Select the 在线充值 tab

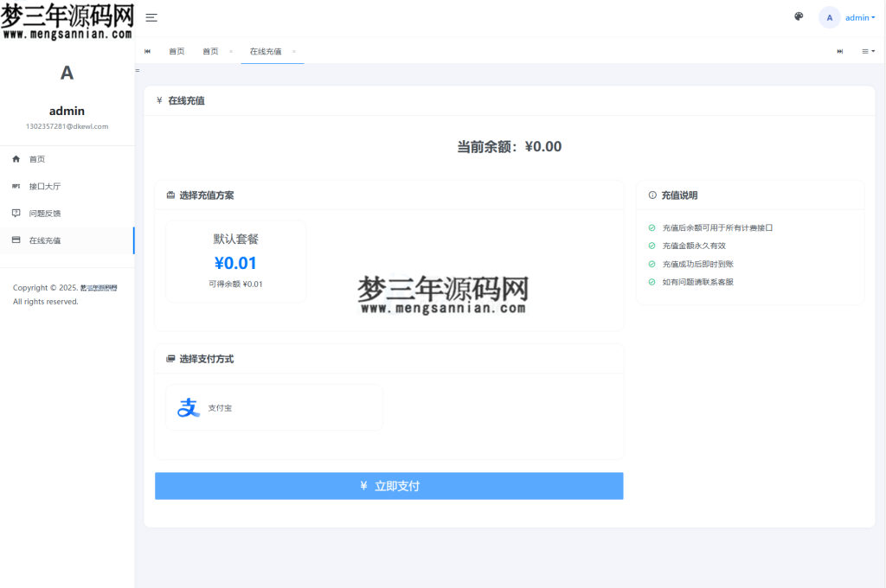[265, 51]
